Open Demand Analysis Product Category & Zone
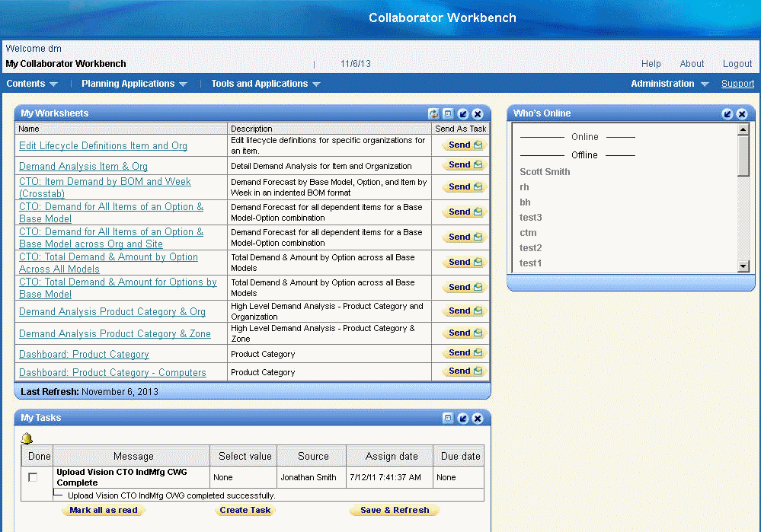This screenshot has width=761, height=532. (114, 333)
